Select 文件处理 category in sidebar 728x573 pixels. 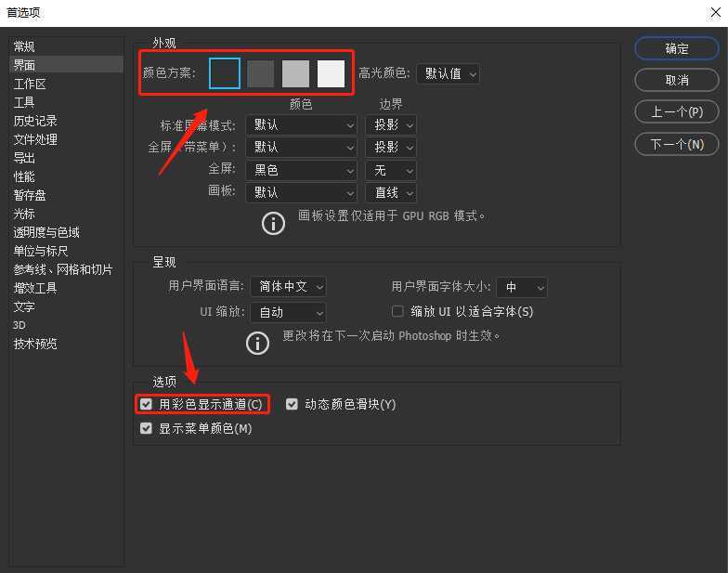(66, 139)
